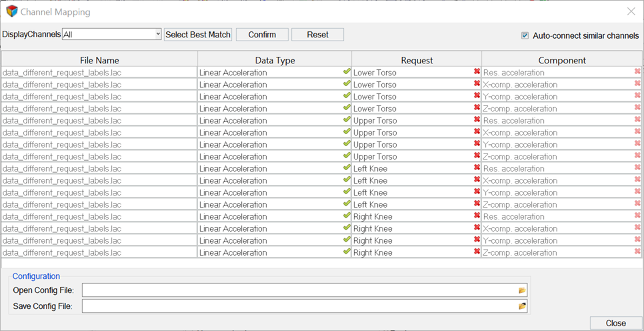Open the DisplayChannels dropdown

[x=112, y=34]
